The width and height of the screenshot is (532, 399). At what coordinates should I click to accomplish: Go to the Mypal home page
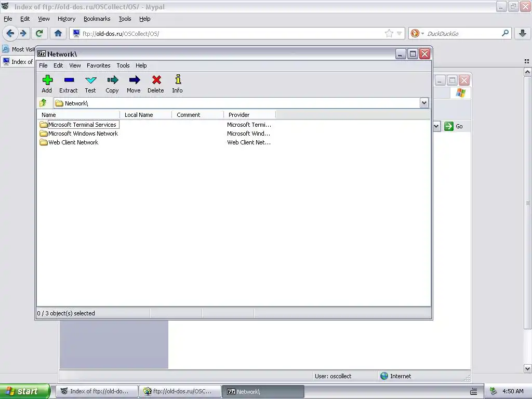point(58,33)
